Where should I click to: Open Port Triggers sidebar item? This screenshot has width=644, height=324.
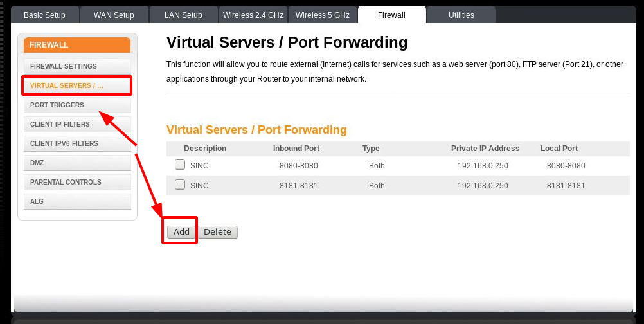(x=77, y=105)
